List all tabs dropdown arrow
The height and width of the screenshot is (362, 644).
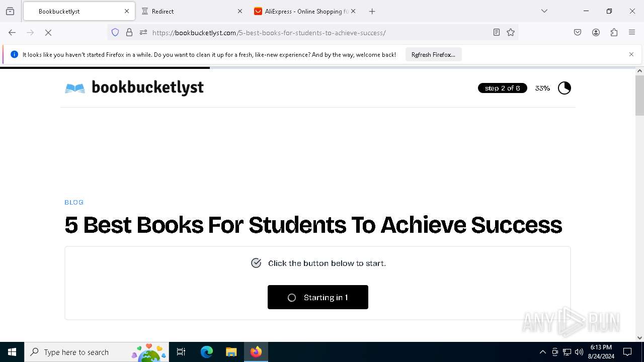[544, 11]
